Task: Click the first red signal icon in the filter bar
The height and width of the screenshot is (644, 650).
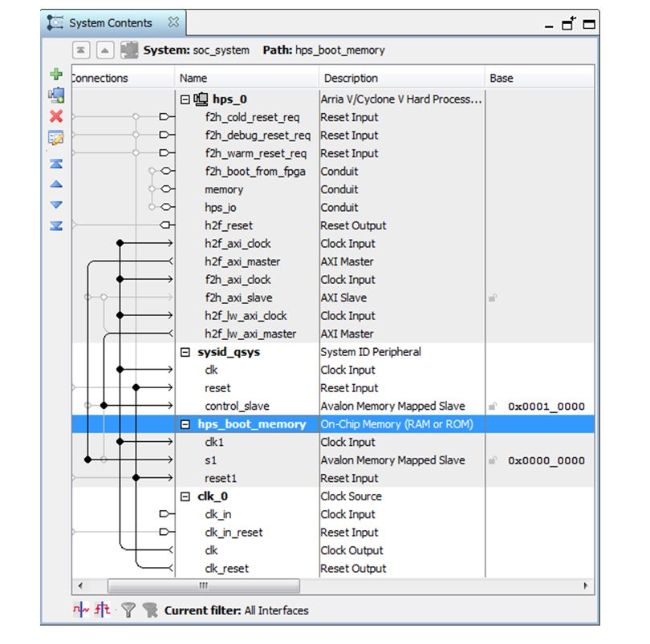Action: pyautogui.click(x=81, y=610)
